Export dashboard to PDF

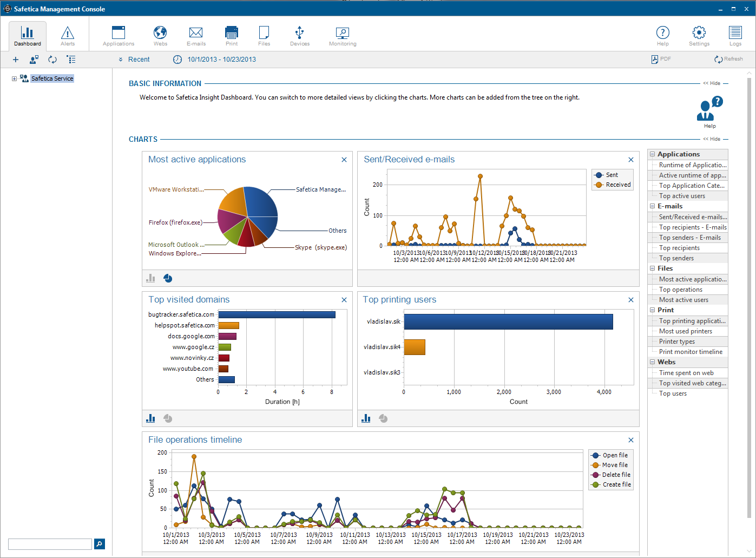[x=661, y=59]
